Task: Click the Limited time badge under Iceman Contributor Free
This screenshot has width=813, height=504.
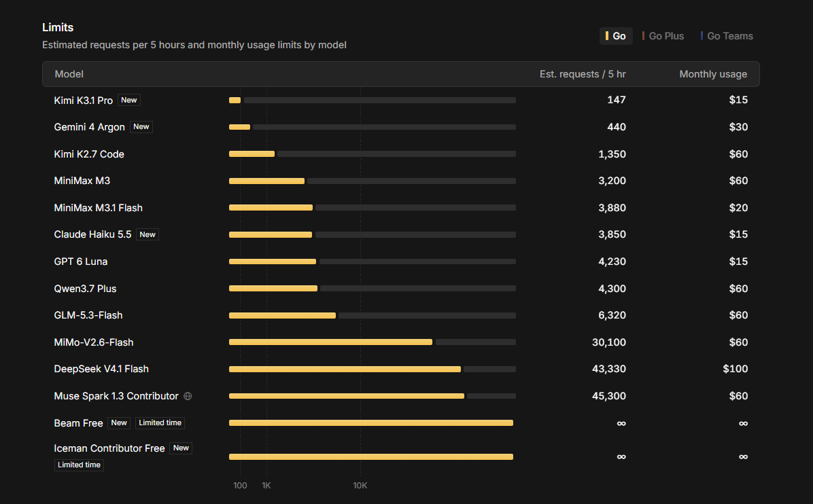Action: coord(79,465)
